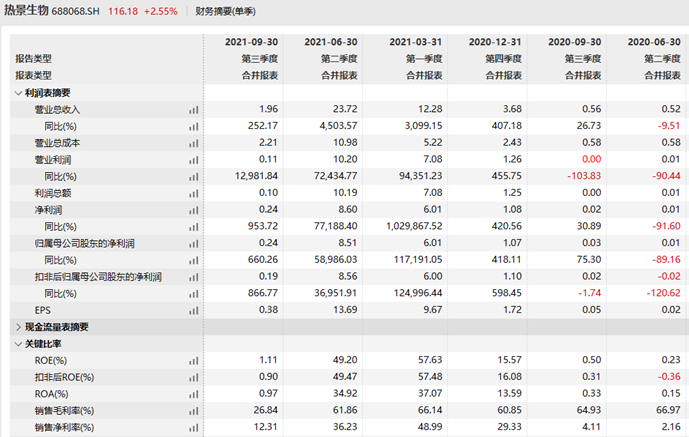
Task: Click the 2021-09-30 column header
Action: click(x=251, y=42)
